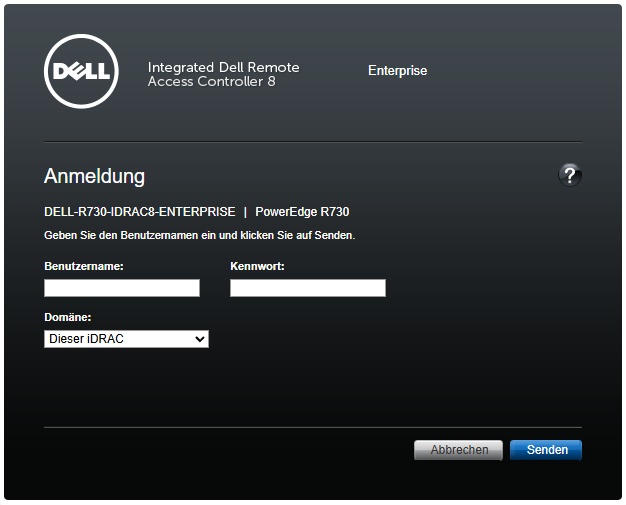The height and width of the screenshot is (505, 626).
Task: Click the Kennwort field label
Action: [x=257, y=266]
